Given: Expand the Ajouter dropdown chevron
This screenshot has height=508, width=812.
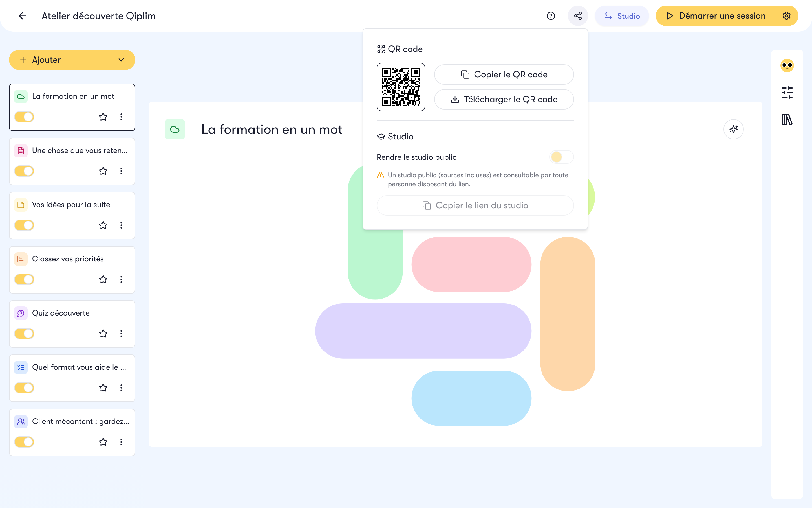Looking at the screenshot, I should pyautogui.click(x=121, y=60).
